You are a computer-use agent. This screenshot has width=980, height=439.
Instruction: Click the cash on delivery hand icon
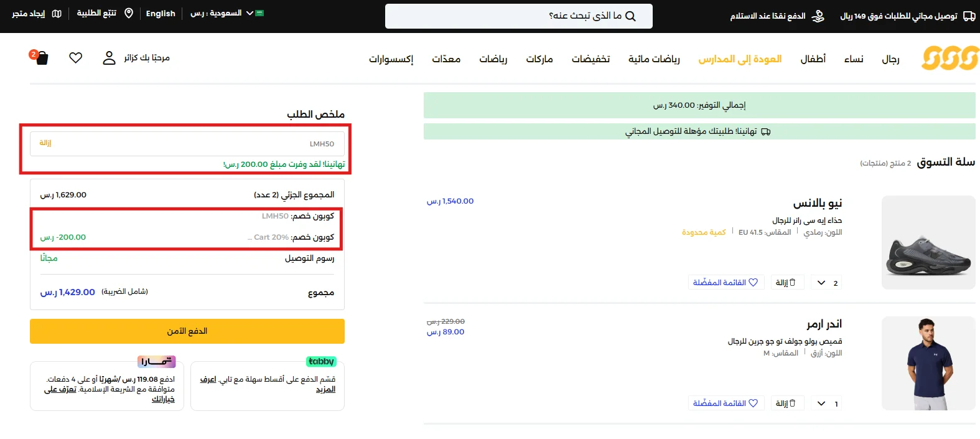[x=818, y=16]
